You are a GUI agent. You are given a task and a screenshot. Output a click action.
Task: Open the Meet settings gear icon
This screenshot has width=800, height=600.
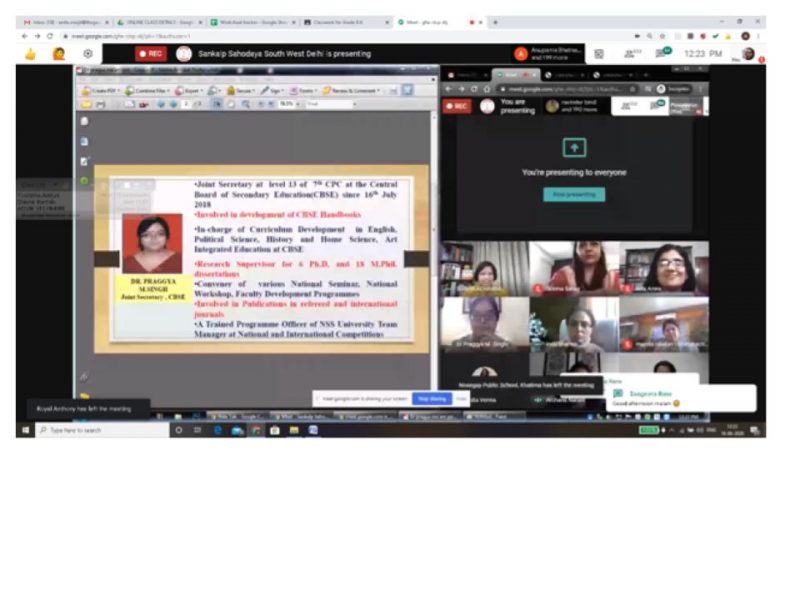(88, 54)
